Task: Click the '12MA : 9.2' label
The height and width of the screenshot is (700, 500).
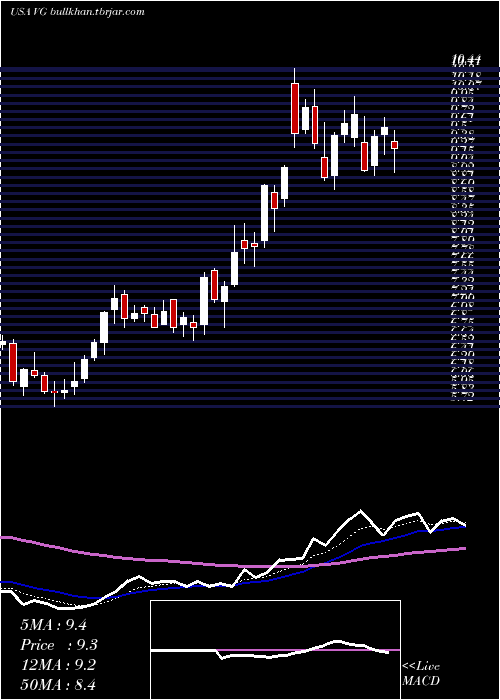Action: (58, 665)
